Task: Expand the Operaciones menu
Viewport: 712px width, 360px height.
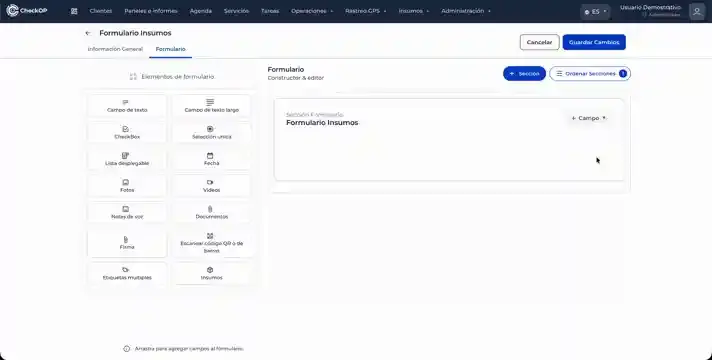Action: pos(312,11)
